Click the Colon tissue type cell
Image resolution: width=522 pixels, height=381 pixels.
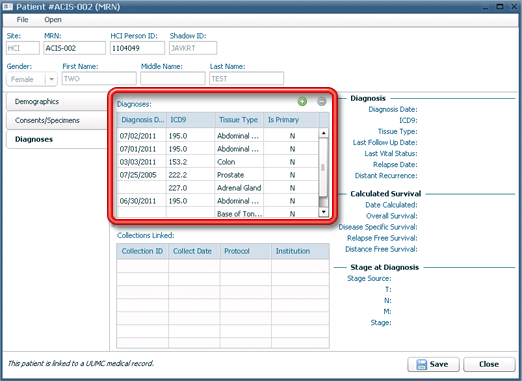point(239,162)
